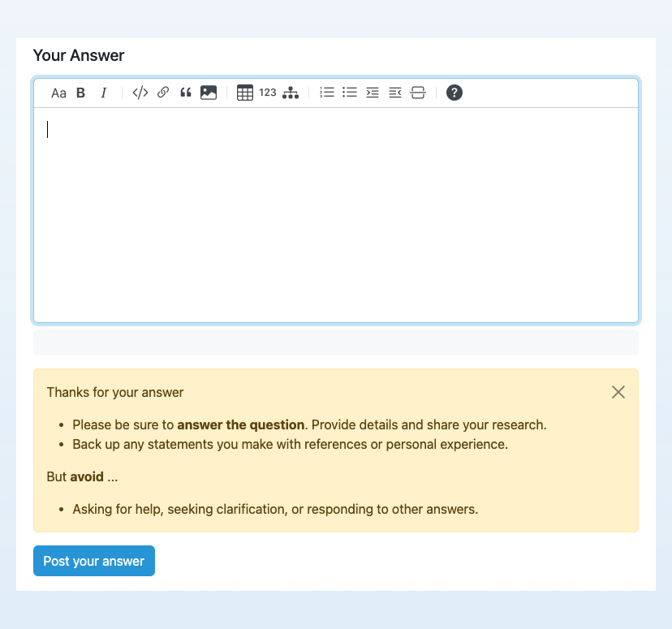Click inside the answer text area
672x629 pixels.
tap(336, 215)
